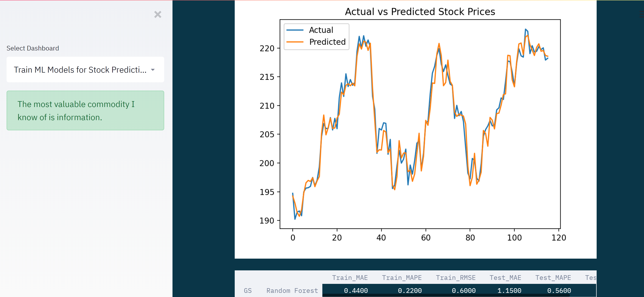Click the green information quote box
Image resolution: width=644 pixels, height=297 pixels.
click(x=85, y=110)
